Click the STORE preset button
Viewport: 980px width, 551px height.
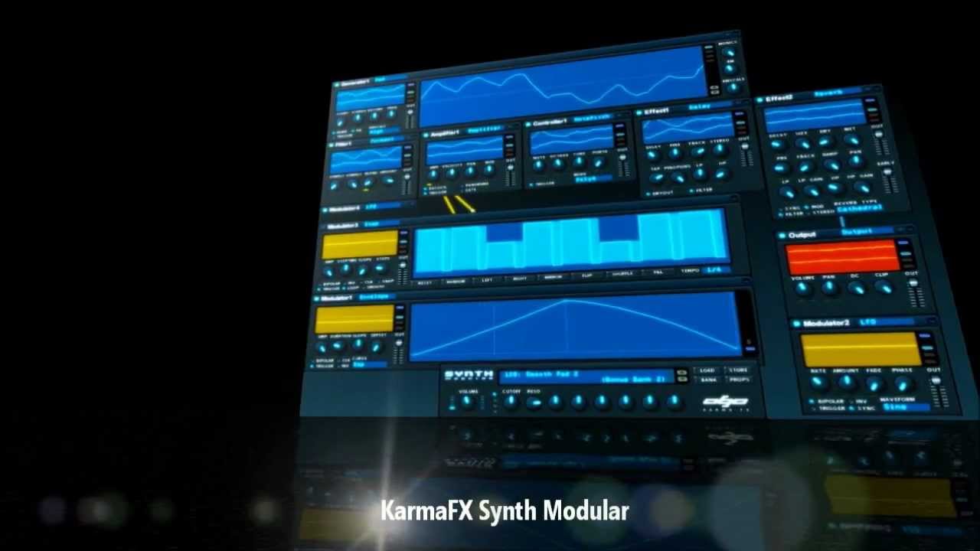[738, 371]
